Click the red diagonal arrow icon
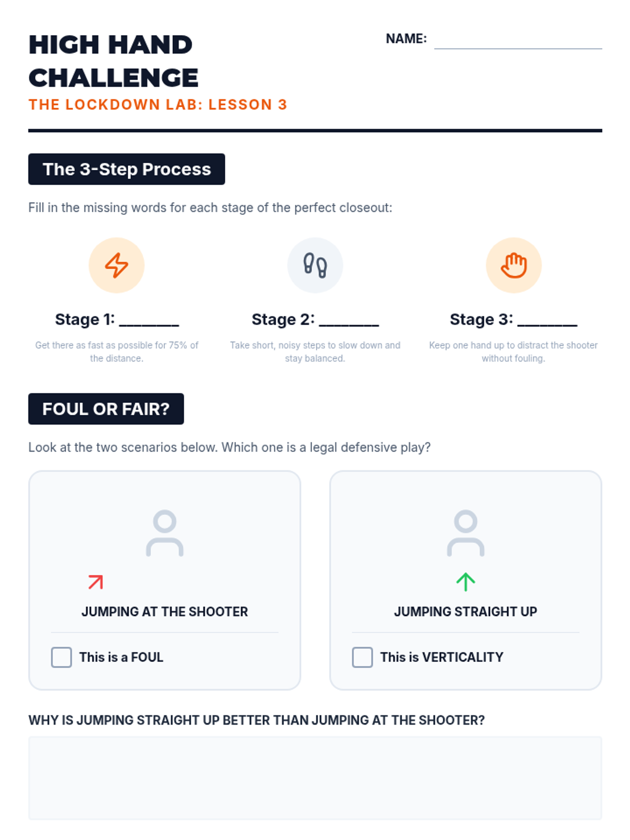The width and height of the screenshot is (630, 840). tap(96, 582)
